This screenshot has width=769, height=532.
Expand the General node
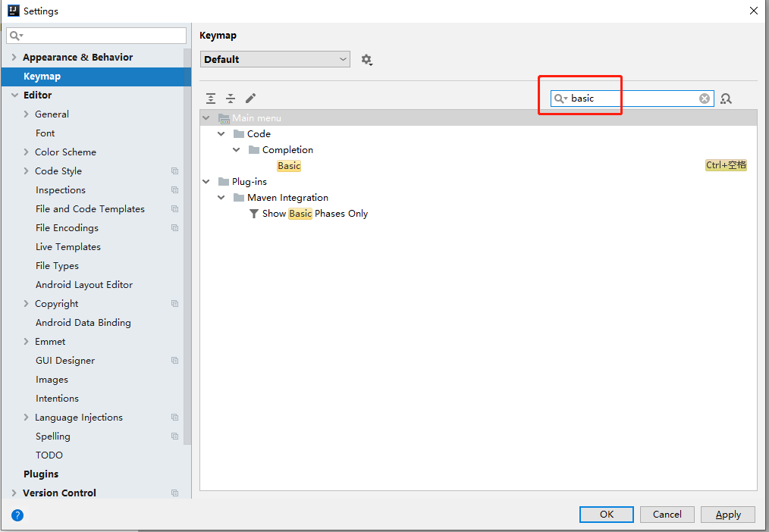pyautogui.click(x=26, y=114)
